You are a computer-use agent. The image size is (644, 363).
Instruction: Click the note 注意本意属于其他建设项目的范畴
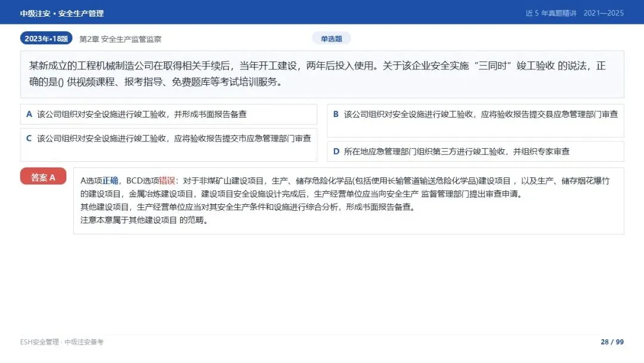coord(145,220)
